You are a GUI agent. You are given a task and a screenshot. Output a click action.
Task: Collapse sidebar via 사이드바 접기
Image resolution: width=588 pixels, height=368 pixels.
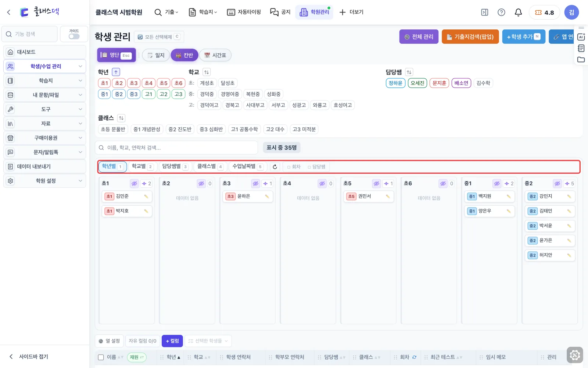[29, 356]
